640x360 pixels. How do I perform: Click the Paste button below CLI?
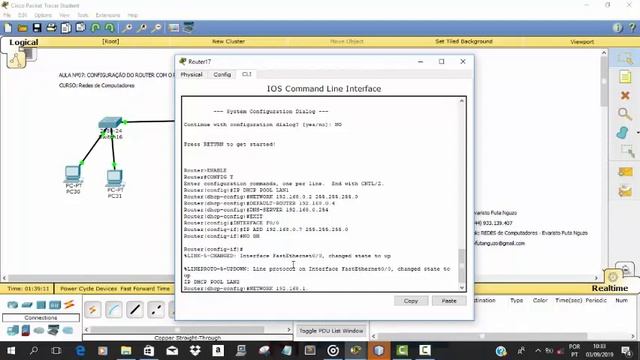(x=449, y=301)
